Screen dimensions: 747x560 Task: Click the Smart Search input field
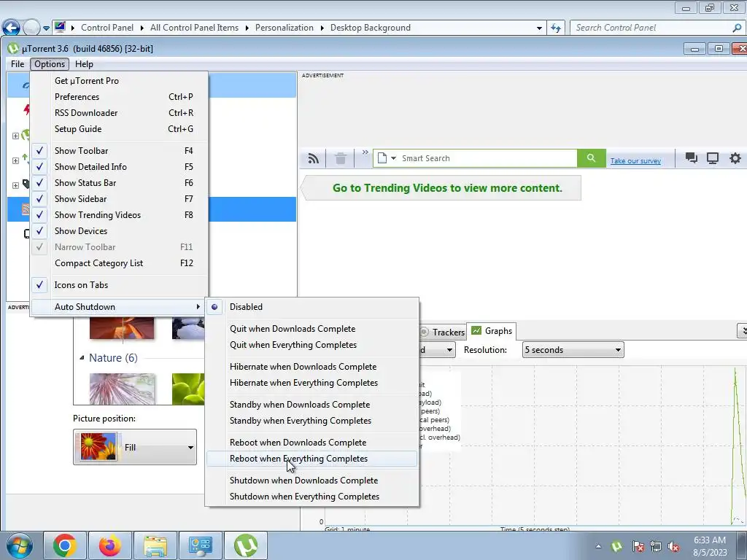[488, 158]
